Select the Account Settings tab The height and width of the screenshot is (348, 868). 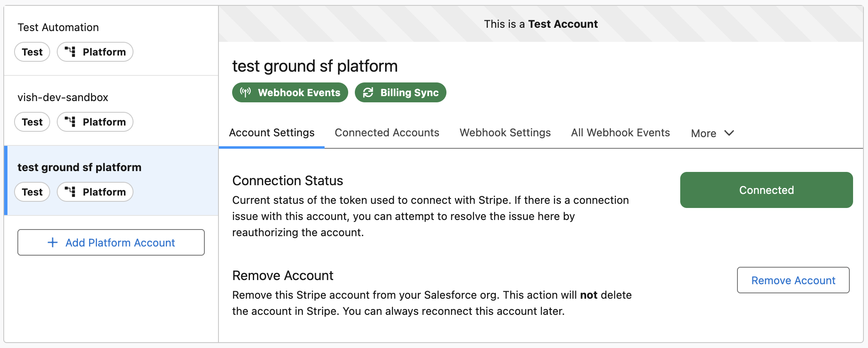click(x=272, y=133)
